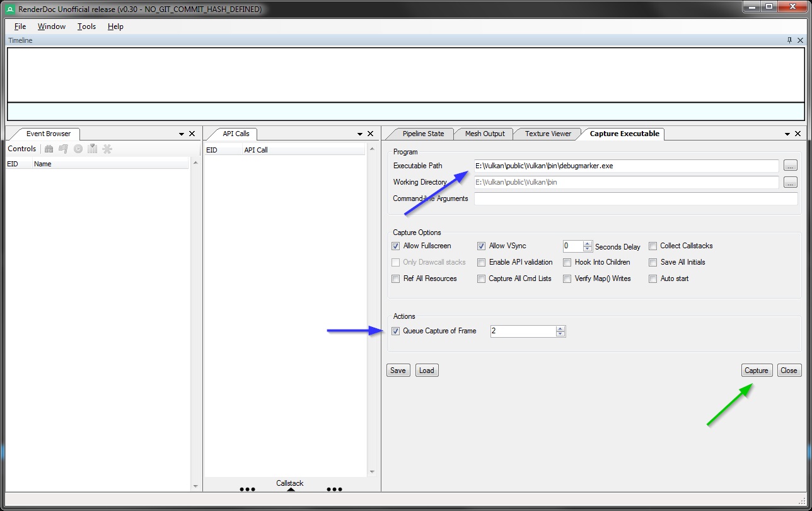The image size is (812, 511).
Task: Open Event Browser panel dropdown arrow
Action: point(182,134)
